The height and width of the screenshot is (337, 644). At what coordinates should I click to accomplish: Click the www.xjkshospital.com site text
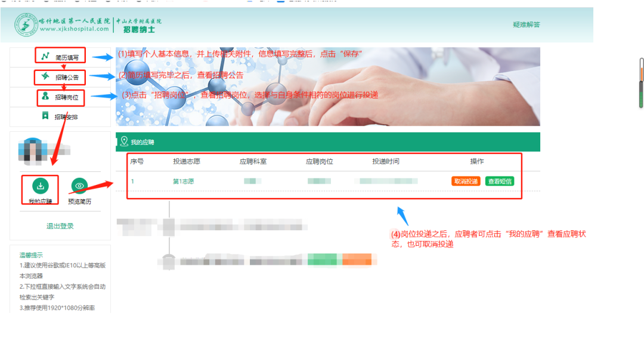click(x=75, y=29)
